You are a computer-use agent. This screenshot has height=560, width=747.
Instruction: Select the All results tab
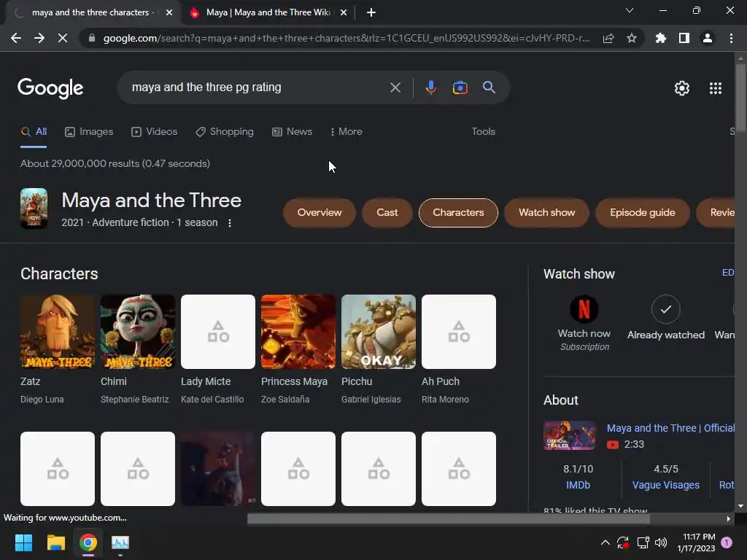[34, 131]
